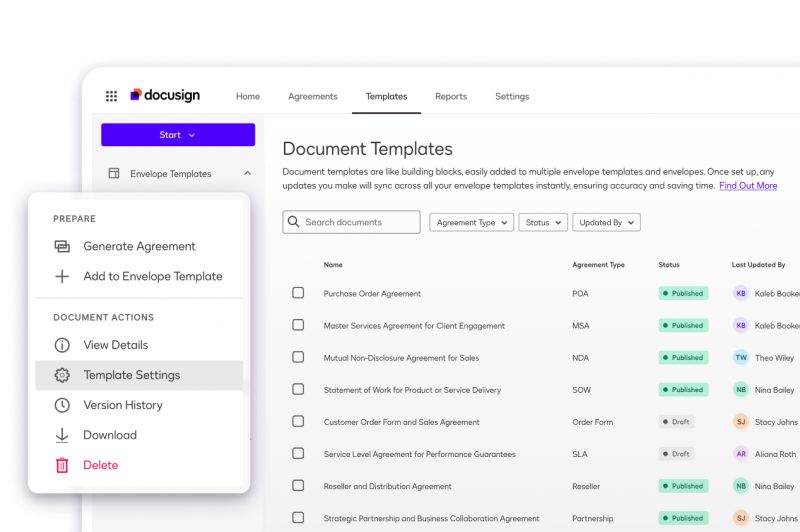Image resolution: width=800 pixels, height=532 pixels.
Task: Select View Details from menu
Action: click(139, 345)
